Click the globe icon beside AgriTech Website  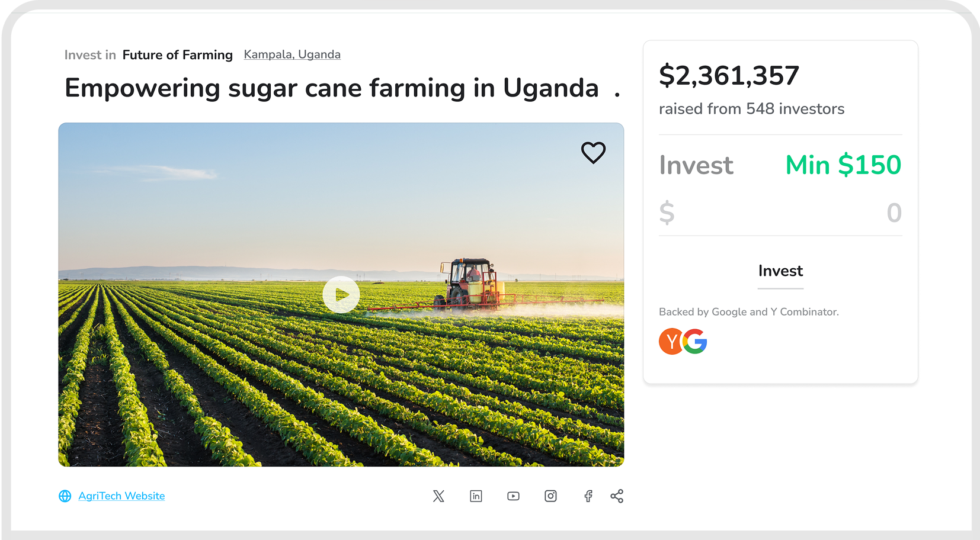click(x=65, y=496)
